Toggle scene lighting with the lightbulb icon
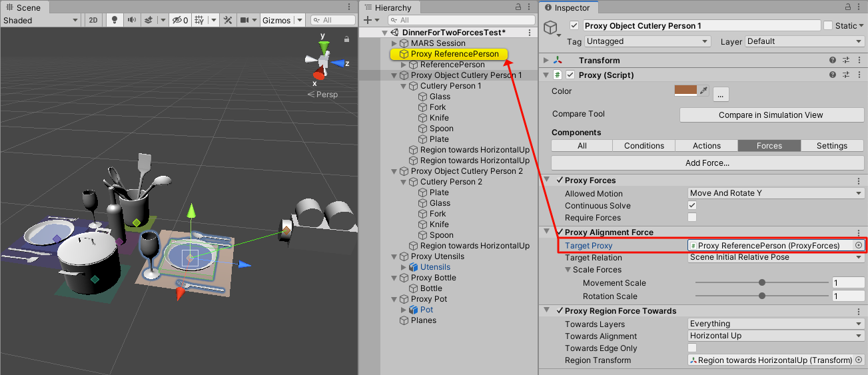This screenshot has height=375, width=868. [115, 20]
